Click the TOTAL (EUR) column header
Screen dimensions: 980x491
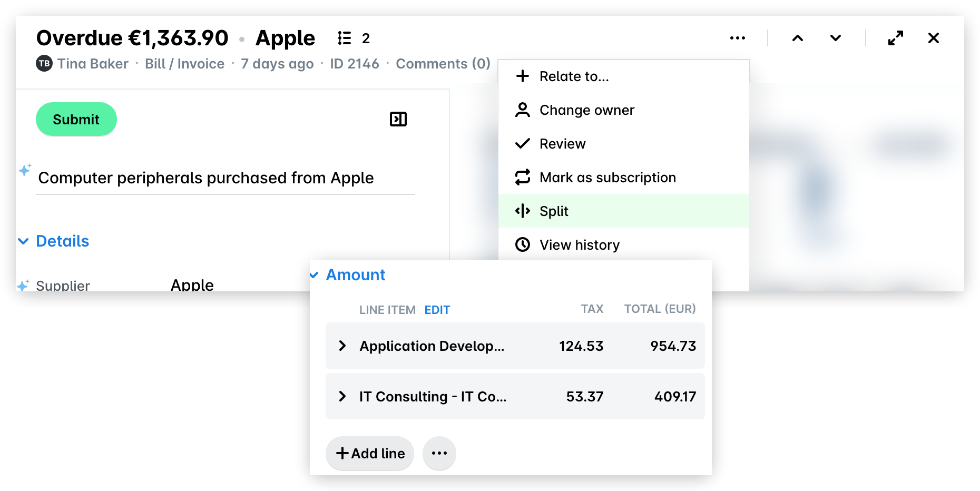(x=660, y=309)
